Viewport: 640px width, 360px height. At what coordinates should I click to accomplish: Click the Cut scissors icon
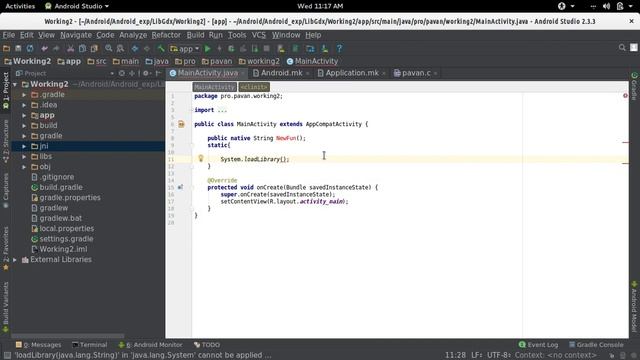(x=70, y=49)
